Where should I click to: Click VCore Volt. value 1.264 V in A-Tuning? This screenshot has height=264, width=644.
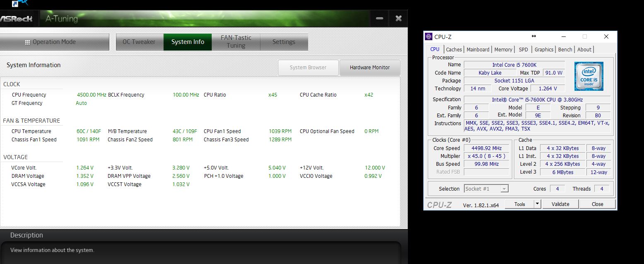pyautogui.click(x=85, y=167)
